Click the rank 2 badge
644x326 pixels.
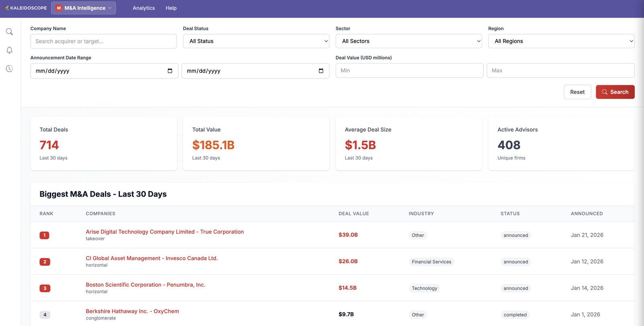[45, 262]
